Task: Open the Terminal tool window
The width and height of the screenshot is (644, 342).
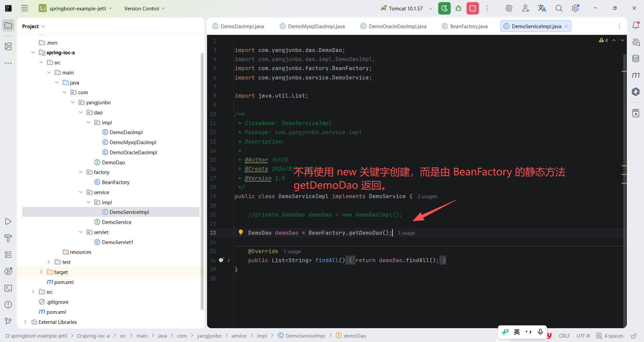Action: coord(8,288)
